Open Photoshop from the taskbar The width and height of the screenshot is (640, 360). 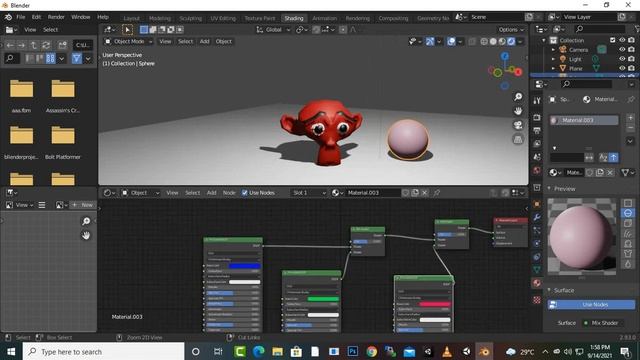pos(353,351)
